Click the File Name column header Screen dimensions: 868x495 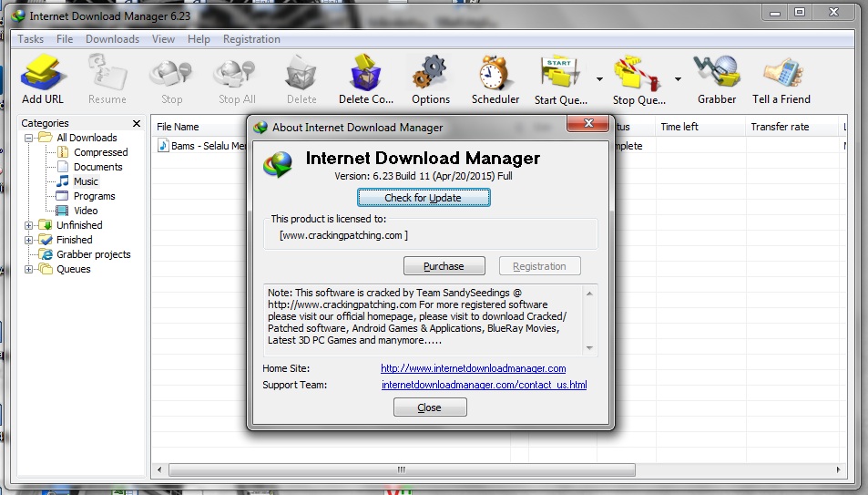point(178,127)
